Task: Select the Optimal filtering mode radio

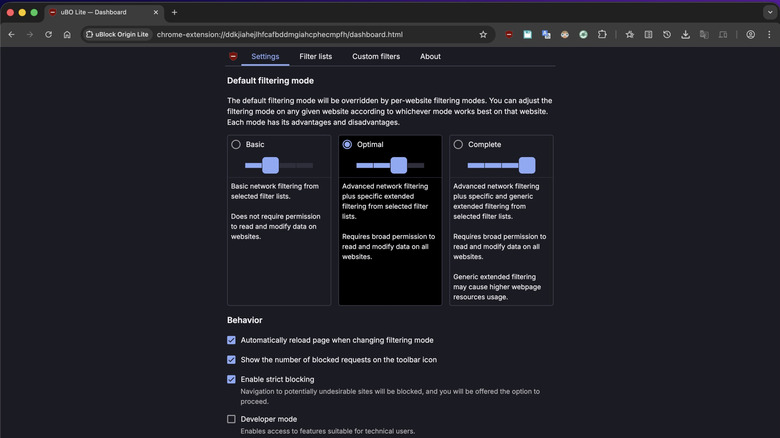Action: [347, 144]
